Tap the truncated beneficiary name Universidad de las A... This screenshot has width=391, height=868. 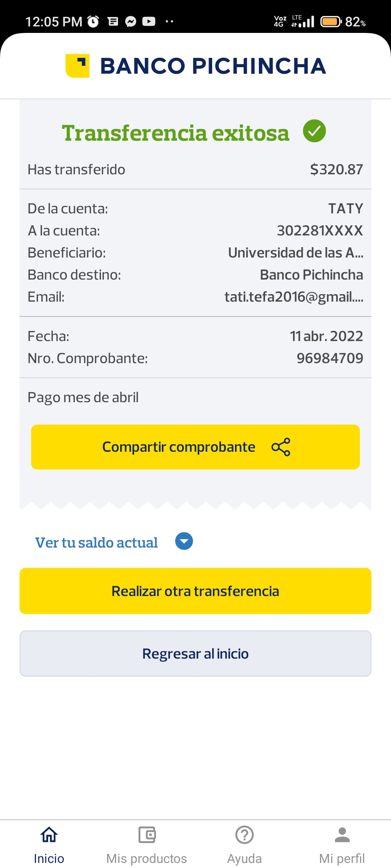click(x=295, y=253)
